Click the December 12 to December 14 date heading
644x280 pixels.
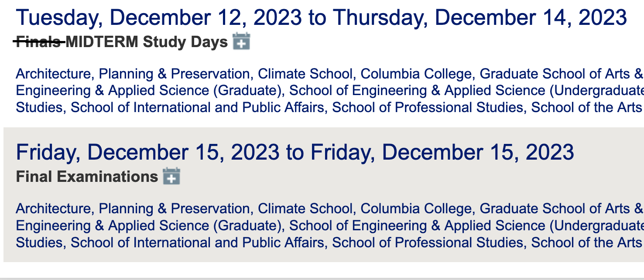(321, 18)
